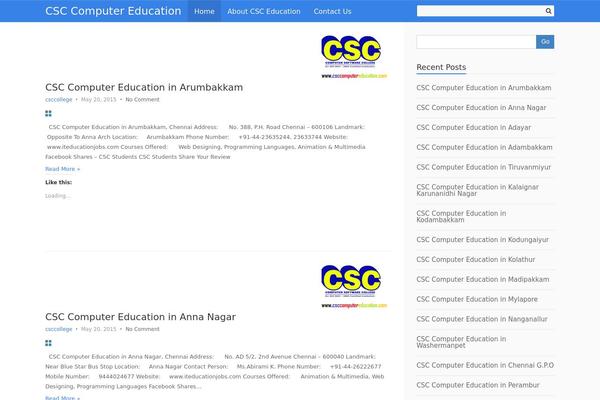Open post title CSC Computer Education in Arumbakkam
The width and height of the screenshot is (600, 400).
[x=144, y=87]
